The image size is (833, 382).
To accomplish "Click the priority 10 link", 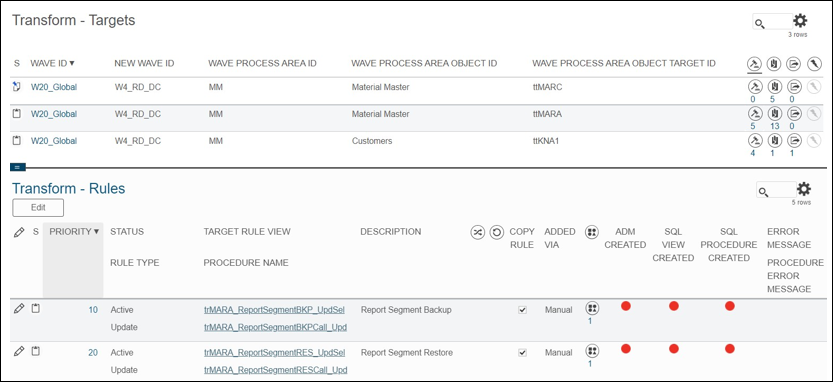I will pyautogui.click(x=93, y=310).
